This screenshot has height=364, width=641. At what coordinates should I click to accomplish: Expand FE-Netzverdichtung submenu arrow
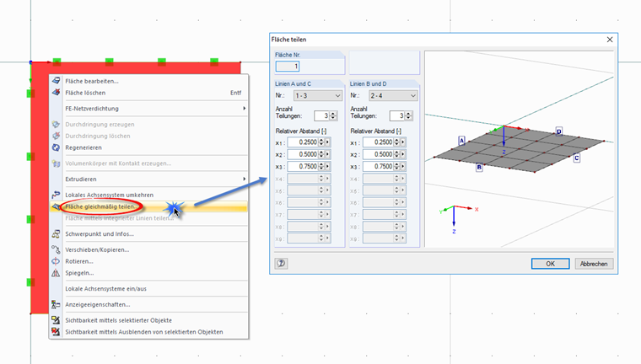tap(244, 108)
